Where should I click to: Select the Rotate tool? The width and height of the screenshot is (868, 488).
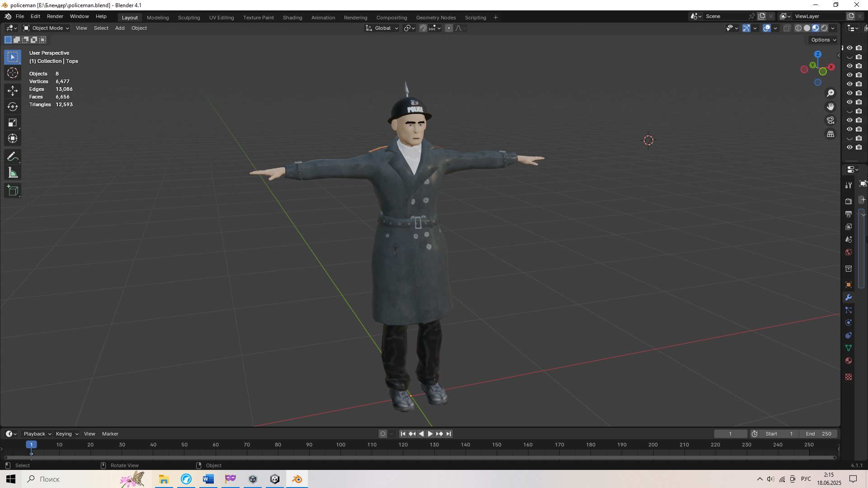[13, 107]
